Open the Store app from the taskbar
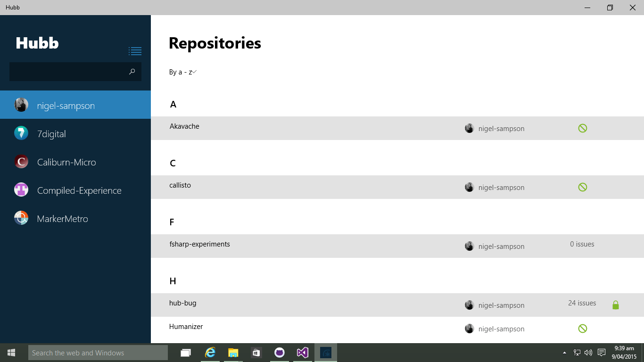644x362 pixels. tap(256, 353)
